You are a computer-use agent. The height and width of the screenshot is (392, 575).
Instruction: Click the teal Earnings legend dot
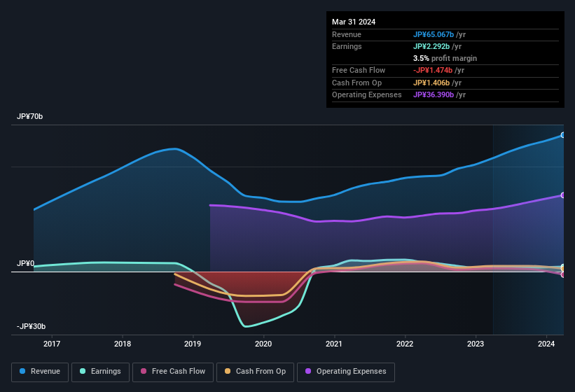coord(83,372)
